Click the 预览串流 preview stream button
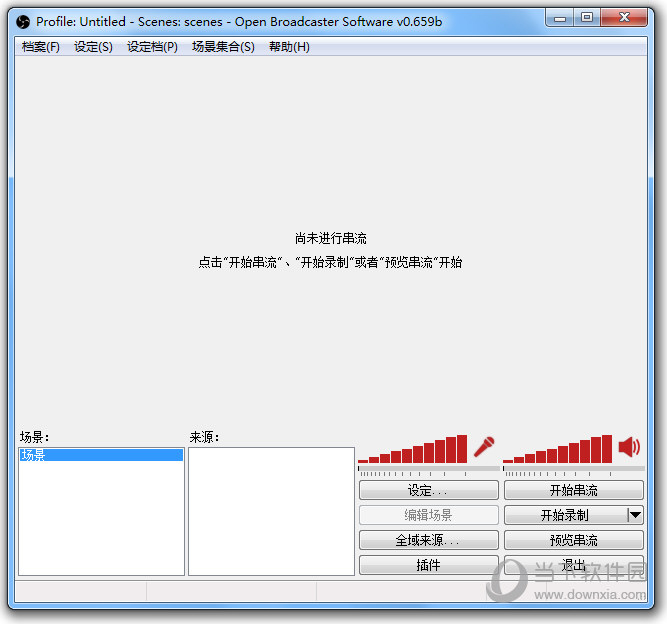Viewport: 667px width, 624px height. (x=573, y=540)
